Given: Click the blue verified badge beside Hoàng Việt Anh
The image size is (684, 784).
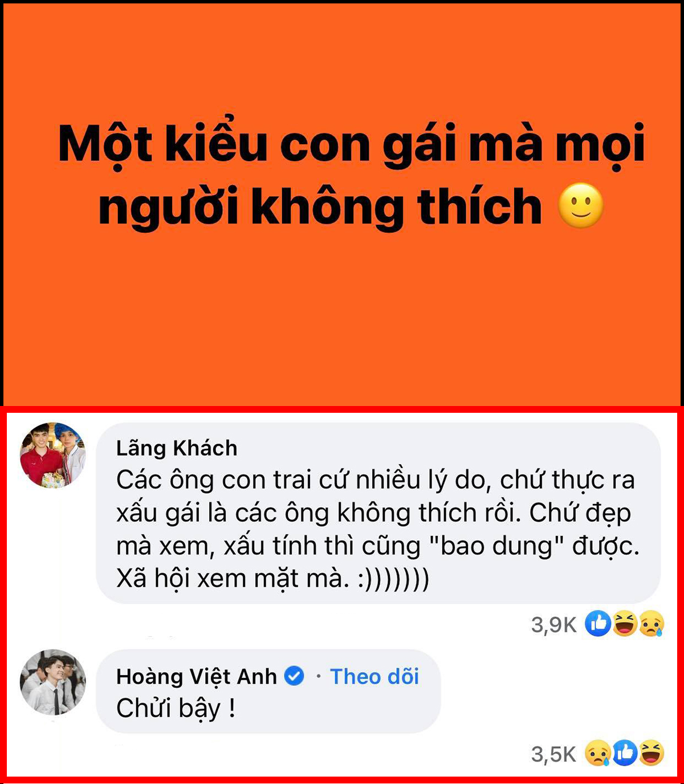Looking at the screenshot, I should coord(294,676).
